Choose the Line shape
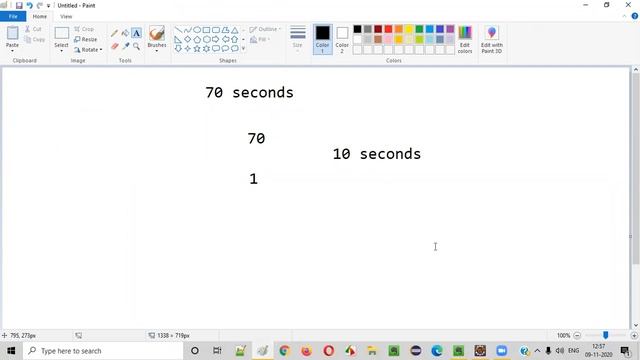 click(x=178, y=30)
